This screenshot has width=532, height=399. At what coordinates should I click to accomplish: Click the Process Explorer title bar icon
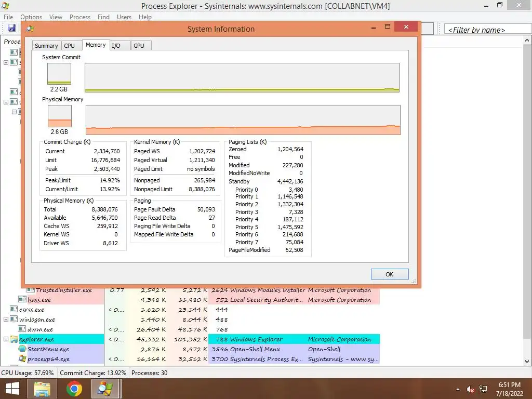point(5,6)
